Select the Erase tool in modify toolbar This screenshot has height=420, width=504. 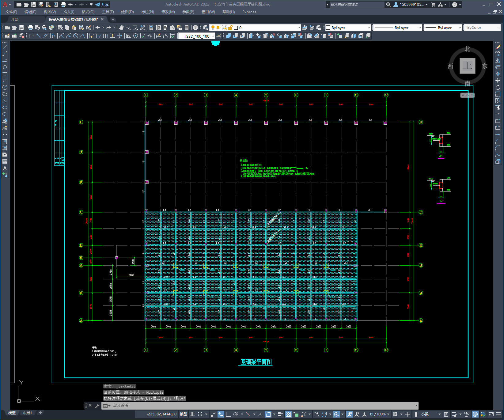click(498, 47)
